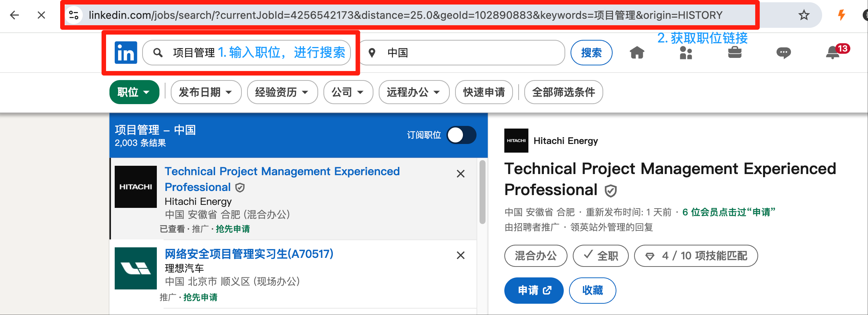
Task: Open Jobs briefcase icon
Action: [734, 52]
